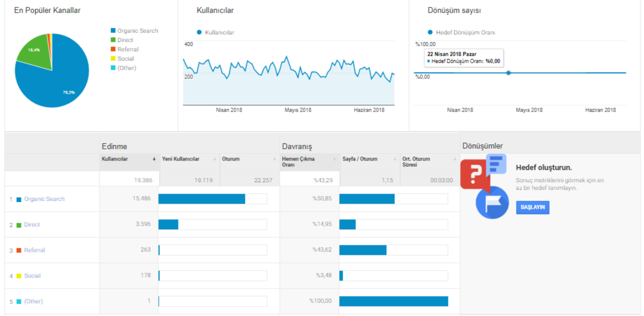Click the 22 Nisan data point marker
Image resolution: width=644 pixels, height=316 pixels.
(508, 73)
